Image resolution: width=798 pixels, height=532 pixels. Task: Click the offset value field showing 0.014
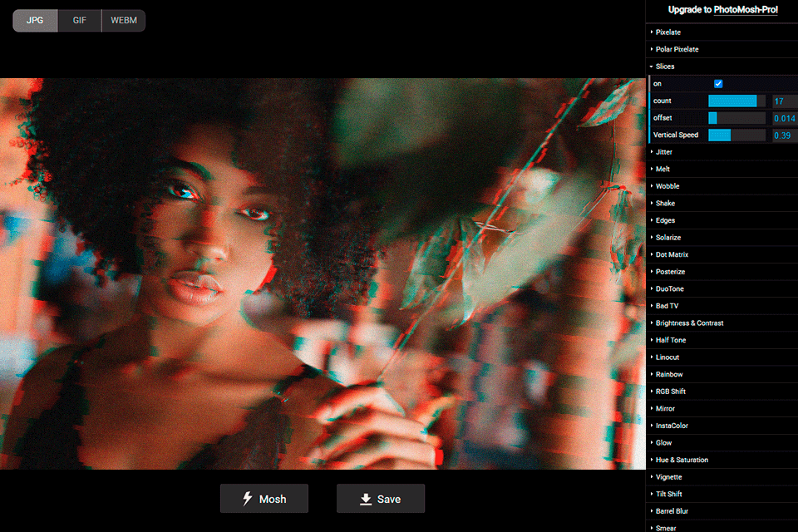pos(785,118)
